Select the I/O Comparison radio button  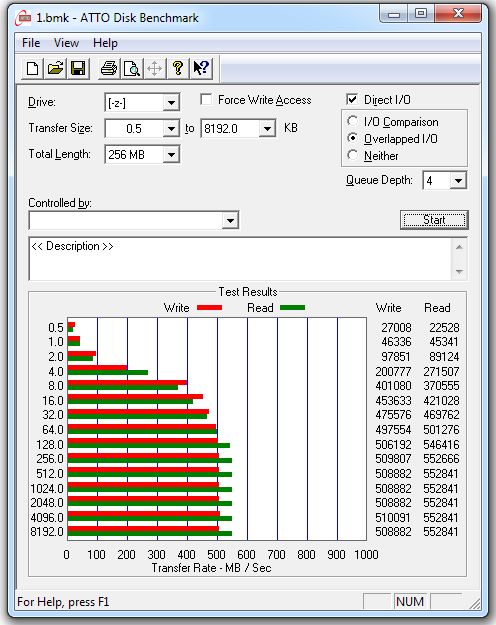[352, 121]
